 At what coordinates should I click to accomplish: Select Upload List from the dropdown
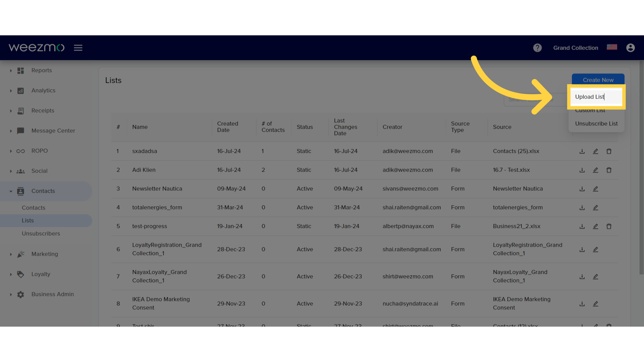tap(596, 97)
